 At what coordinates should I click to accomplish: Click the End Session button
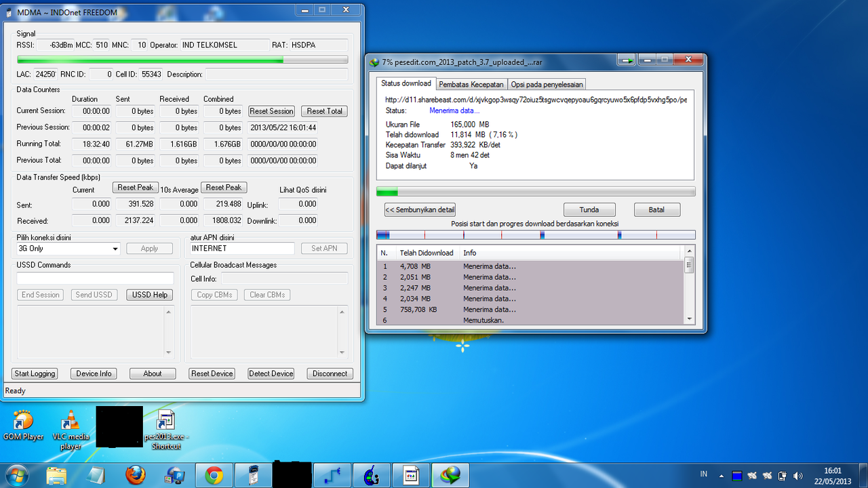[x=40, y=295]
